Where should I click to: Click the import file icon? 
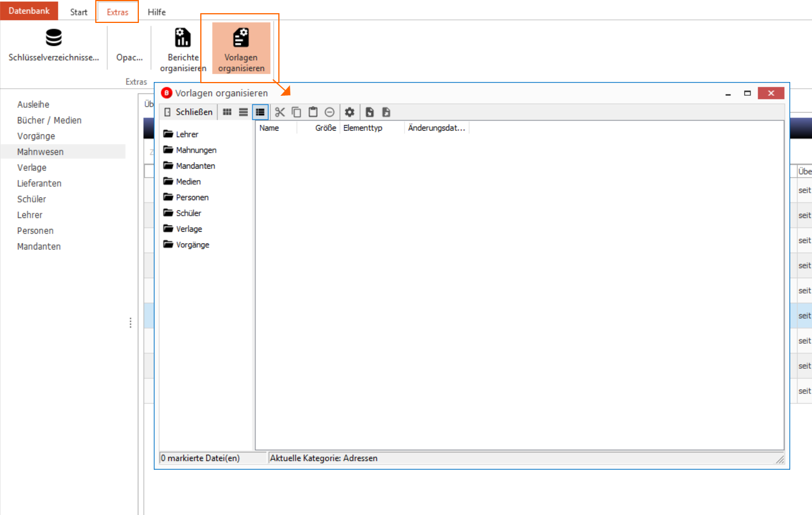click(370, 112)
